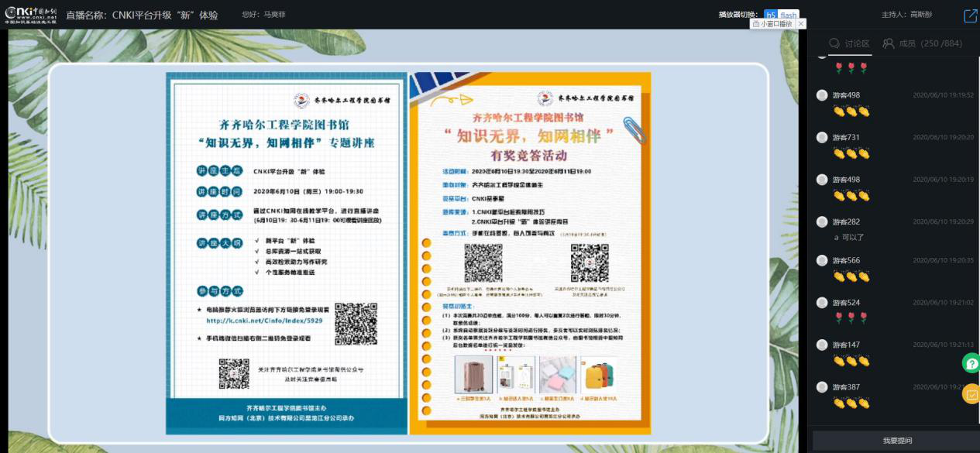The width and height of the screenshot is (980, 453).
Task: Click the CNKI logo in header
Action: 30,15
